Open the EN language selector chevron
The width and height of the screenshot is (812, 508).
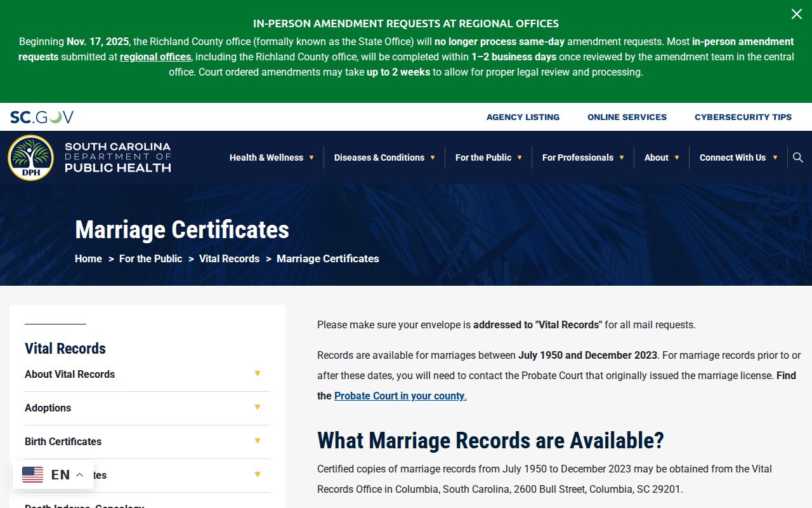point(79,474)
